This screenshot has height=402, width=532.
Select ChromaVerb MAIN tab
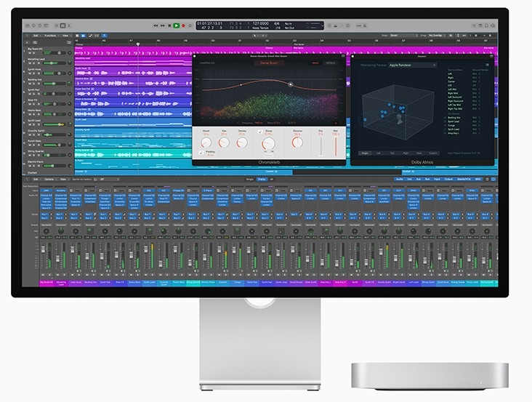click(x=315, y=63)
